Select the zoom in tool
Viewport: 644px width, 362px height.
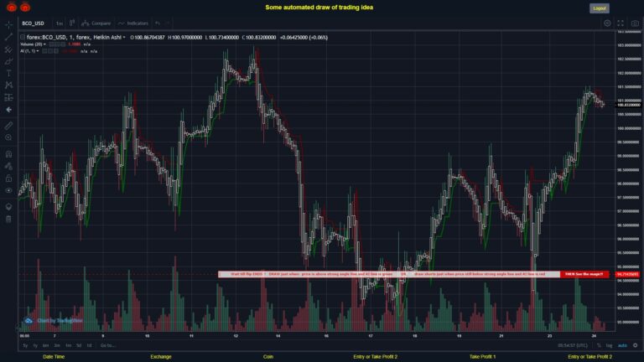[8, 137]
